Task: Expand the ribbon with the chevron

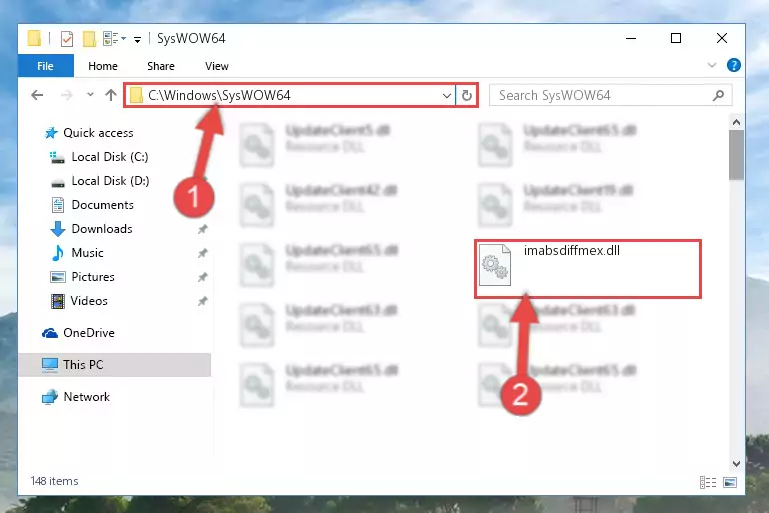Action: (712, 65)
